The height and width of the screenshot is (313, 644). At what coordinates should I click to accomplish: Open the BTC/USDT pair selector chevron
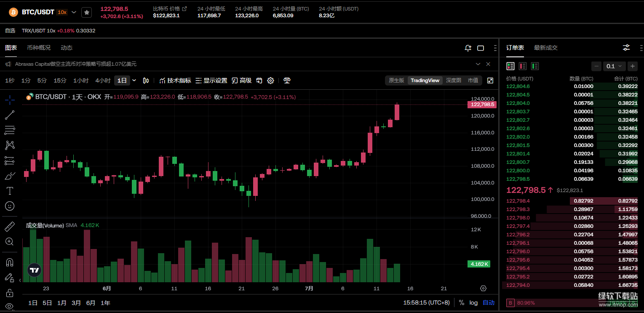(x=74, y=12)
